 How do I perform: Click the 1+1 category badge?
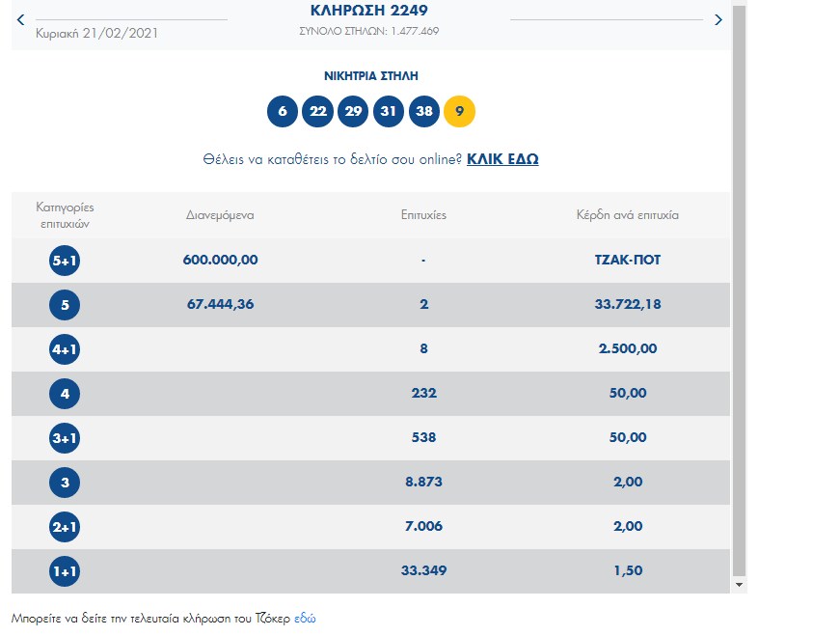coord(65,571)
